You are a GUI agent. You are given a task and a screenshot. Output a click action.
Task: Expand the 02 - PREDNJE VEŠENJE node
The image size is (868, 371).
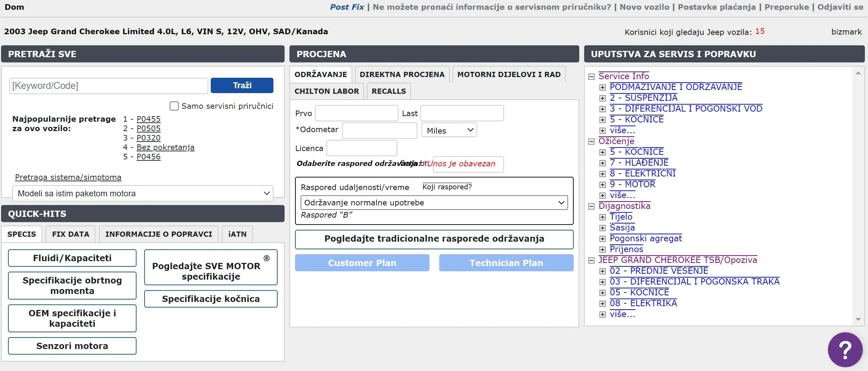coord(603,271)
